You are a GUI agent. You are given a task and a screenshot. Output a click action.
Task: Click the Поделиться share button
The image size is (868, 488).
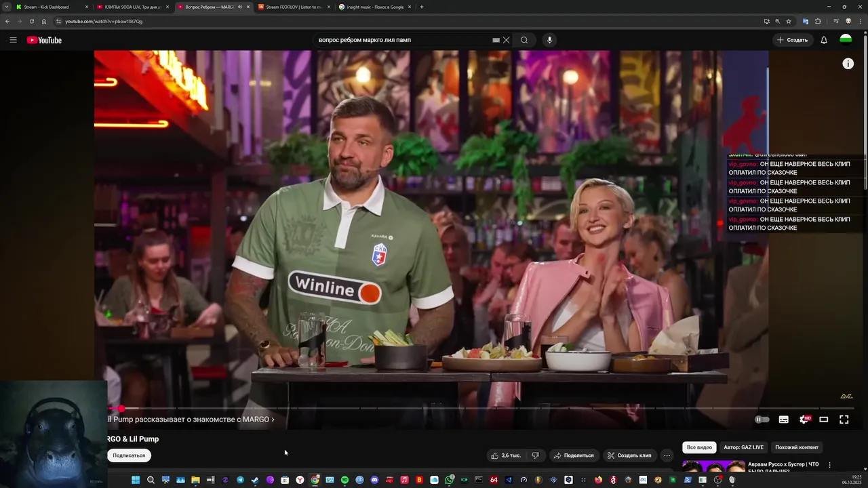pyautogui.click(x=574, y=455)
